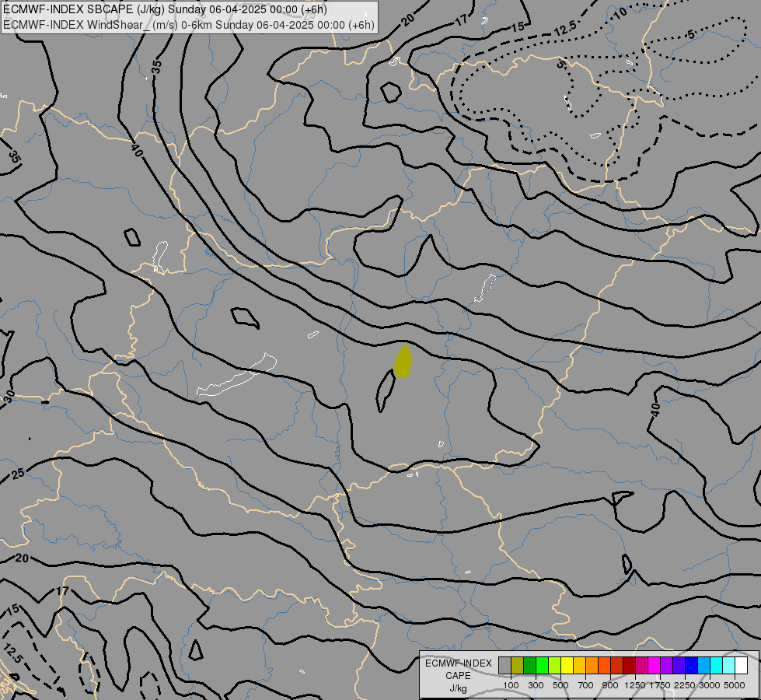Pick the bright cyan legend swatch
The width and height of the screenshot is (761, 700).
(x=717, y=666)
